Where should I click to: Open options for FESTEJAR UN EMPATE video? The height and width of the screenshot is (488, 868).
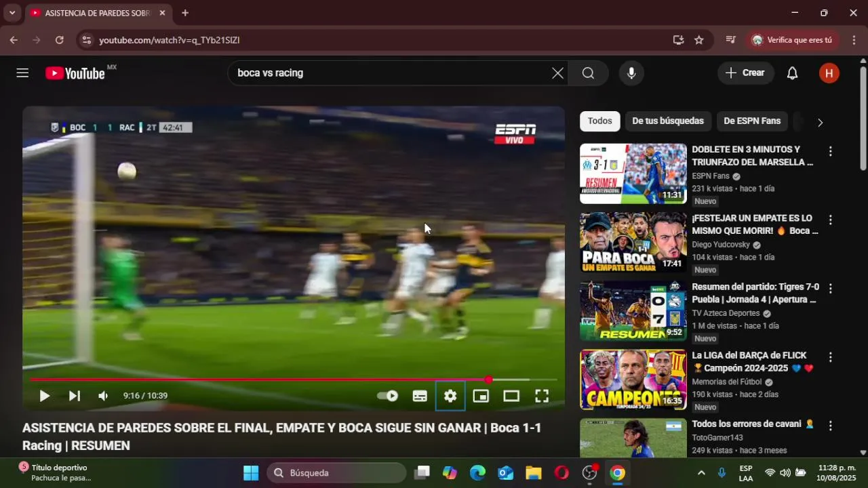(x=830, y=220)
